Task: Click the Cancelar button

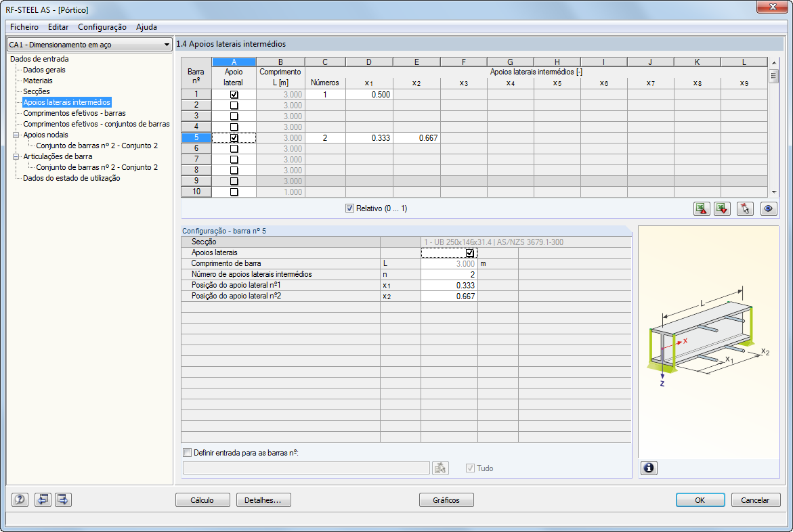Action: tap(755, 500)
